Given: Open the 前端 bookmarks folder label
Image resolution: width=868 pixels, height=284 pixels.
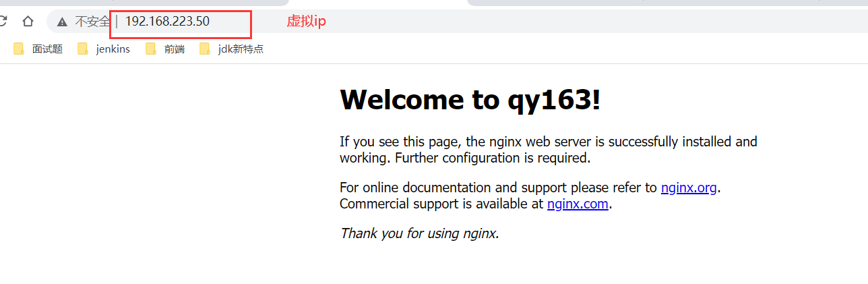Looking at the screenshot, I should click(174, 49).
